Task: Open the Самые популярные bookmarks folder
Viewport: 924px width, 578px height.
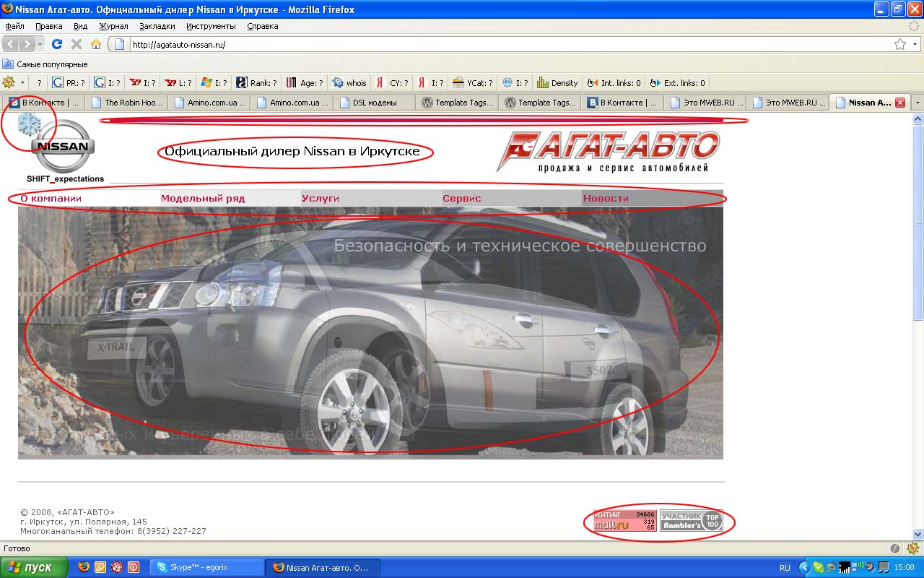Action: 45,64
